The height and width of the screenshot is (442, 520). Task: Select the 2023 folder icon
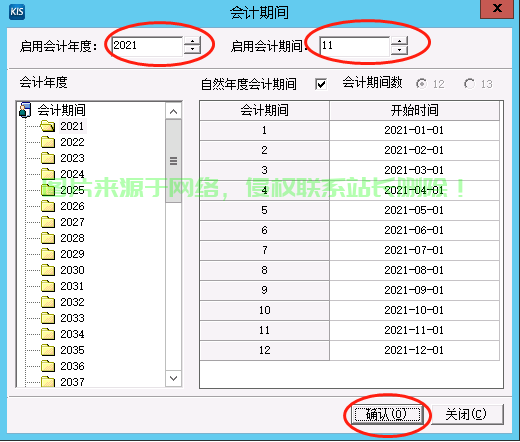(48, 158)
